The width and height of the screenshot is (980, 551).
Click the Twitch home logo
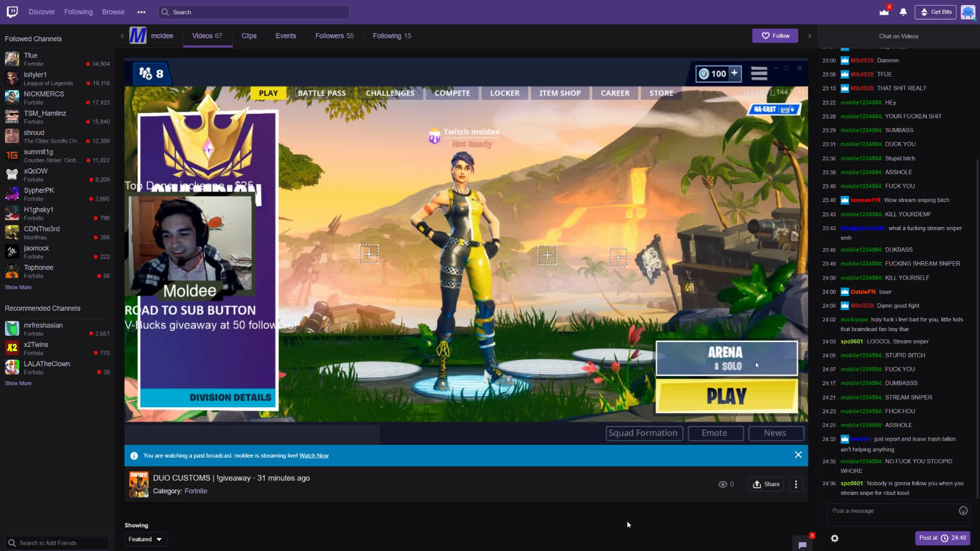[x=11, y=11]
